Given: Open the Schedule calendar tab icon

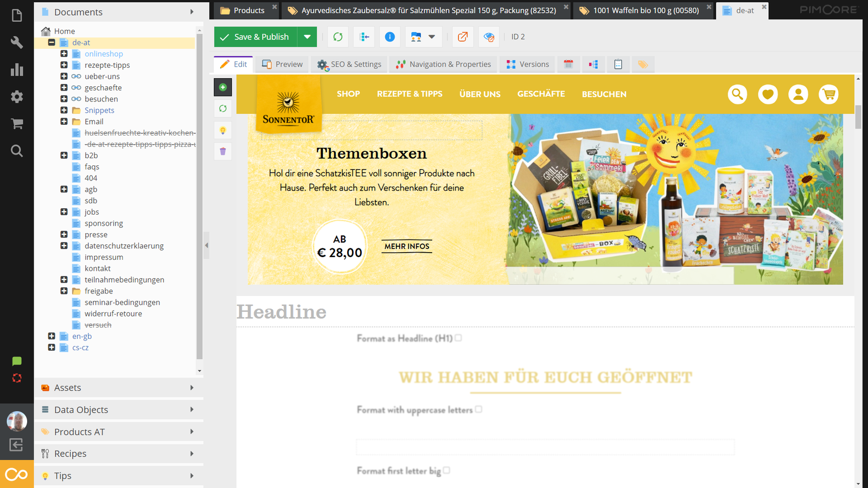Looking at the screenshot, I should point(569,65).
